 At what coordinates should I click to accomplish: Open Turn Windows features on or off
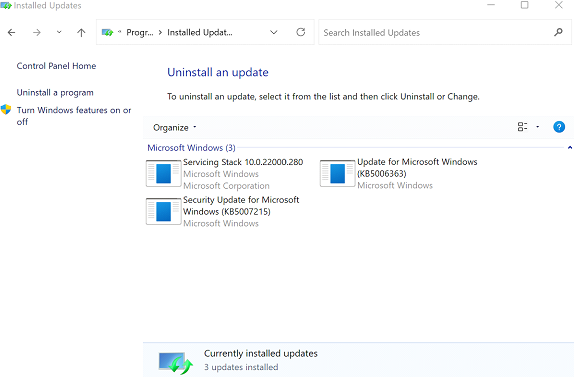(74, 116)
